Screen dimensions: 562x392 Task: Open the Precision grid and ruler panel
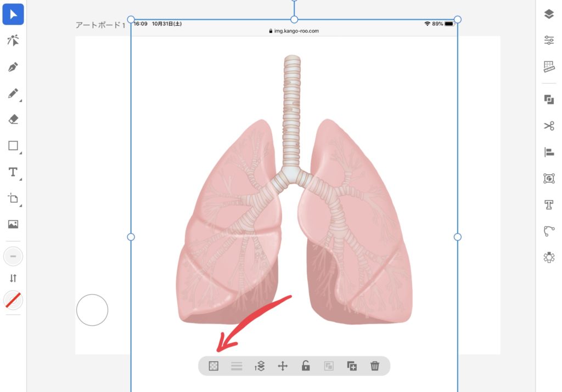click(549, 66)
